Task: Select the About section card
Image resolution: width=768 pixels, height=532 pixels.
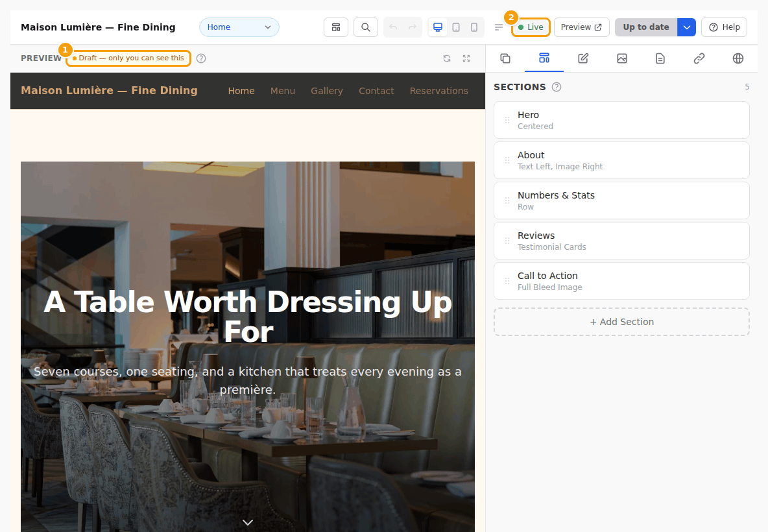Action: [621, 160]
